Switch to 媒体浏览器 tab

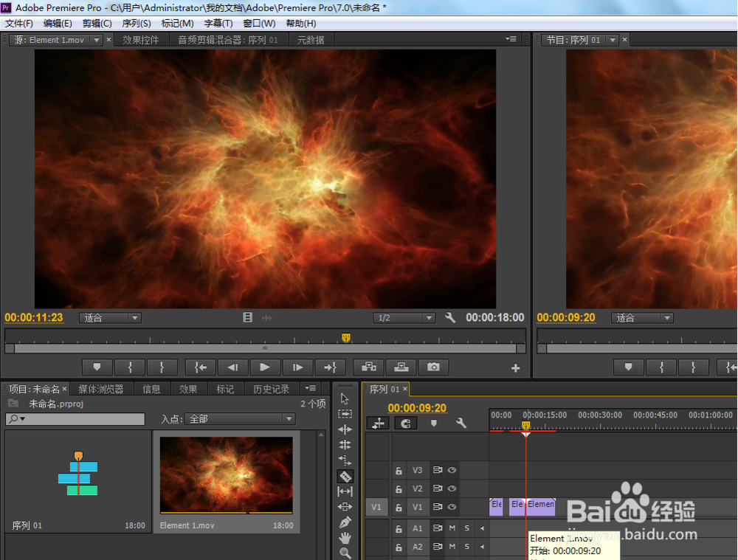[100, 389]
